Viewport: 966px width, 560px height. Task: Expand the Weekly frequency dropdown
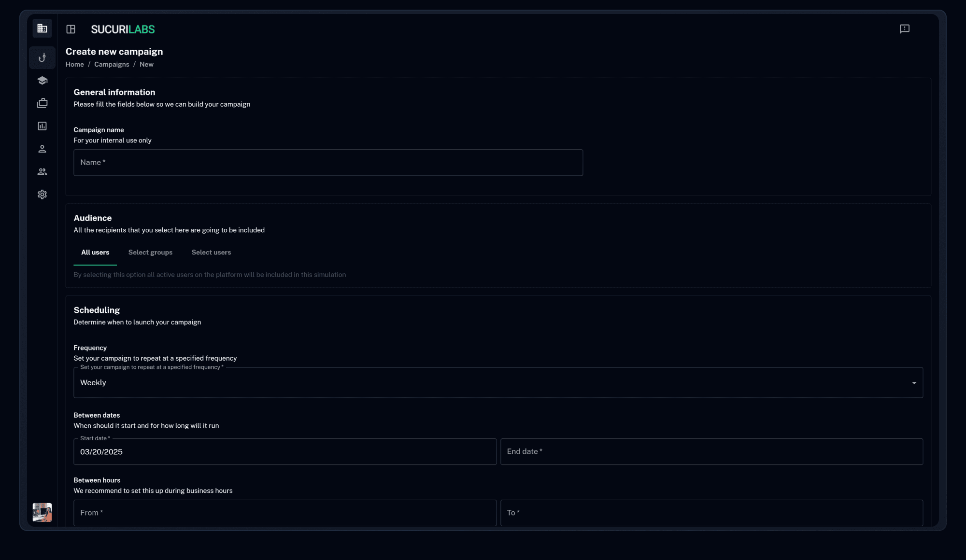[483, 383]
